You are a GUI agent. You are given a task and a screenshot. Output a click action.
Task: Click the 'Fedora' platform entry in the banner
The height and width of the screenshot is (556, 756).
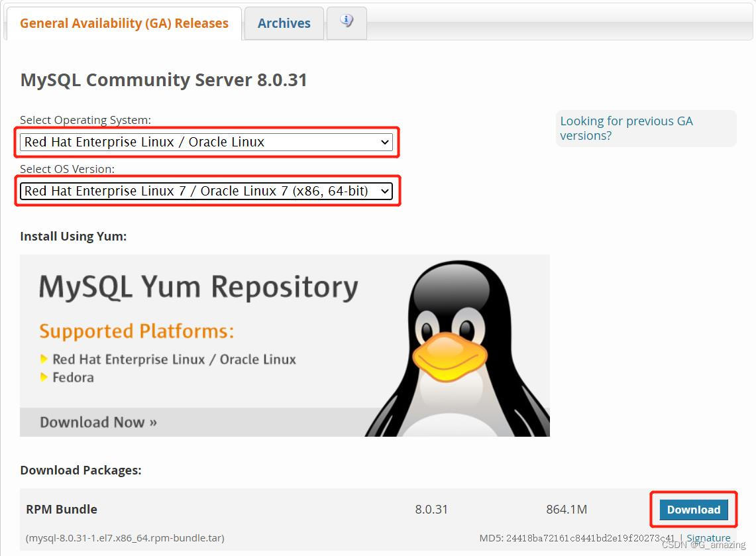point(73,377)
